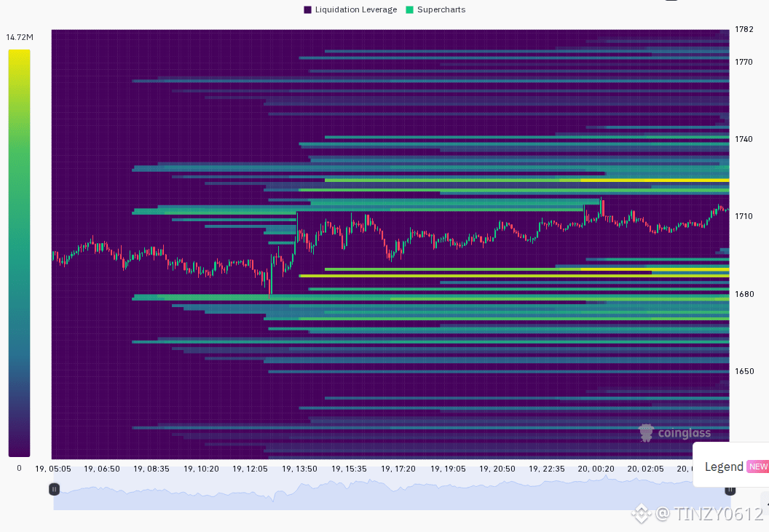Click the 1782 price axis label
This screenshot has height=532, width=769.
pyautogui.click(x=744, y=29)
